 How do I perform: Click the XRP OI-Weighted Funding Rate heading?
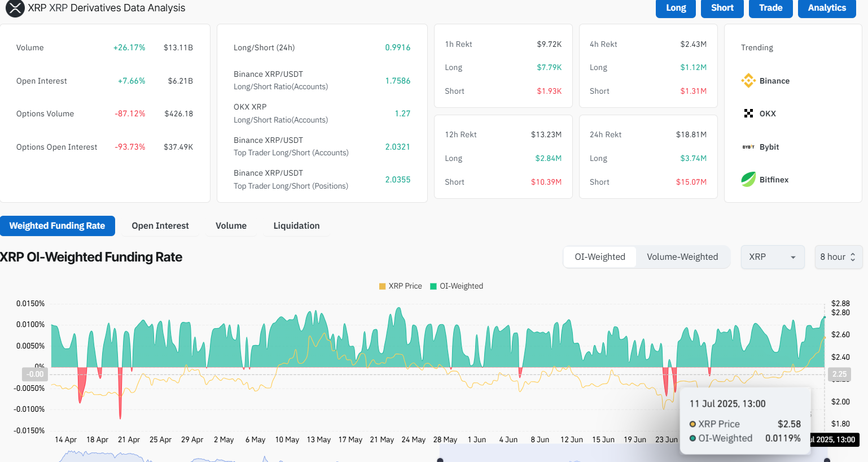tap(91, 257)
